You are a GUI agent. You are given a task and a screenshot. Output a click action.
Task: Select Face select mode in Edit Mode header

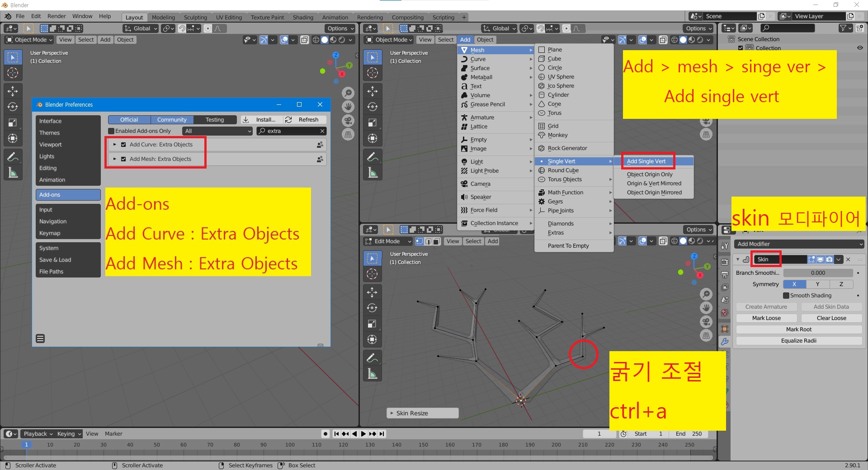click(436, 241)
